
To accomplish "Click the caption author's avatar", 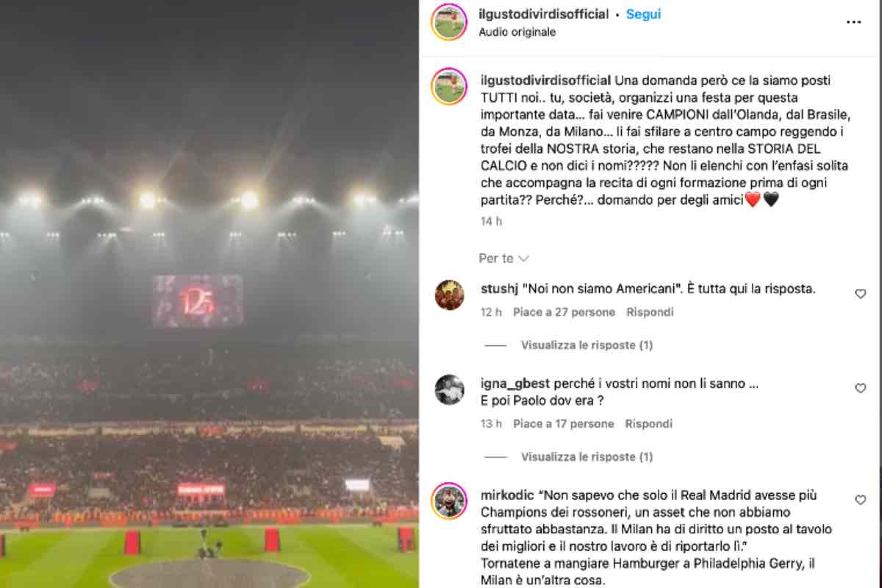I will point(449,87).
